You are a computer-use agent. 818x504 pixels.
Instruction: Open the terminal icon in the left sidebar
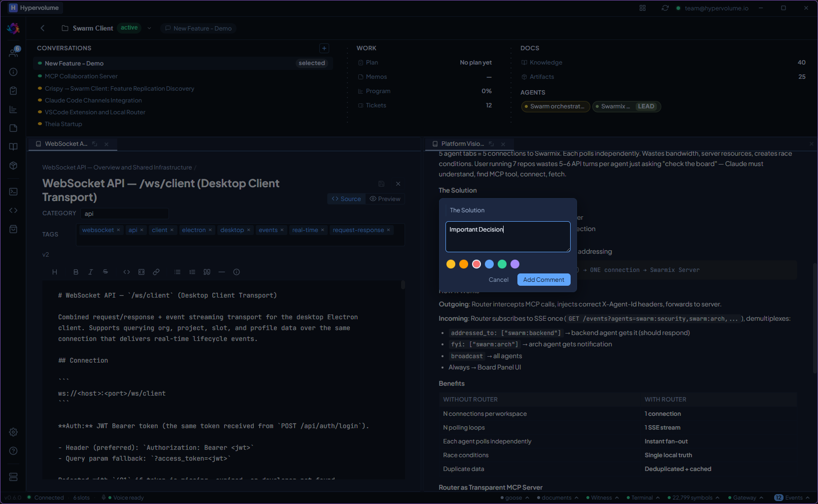(x=13, y=192)
